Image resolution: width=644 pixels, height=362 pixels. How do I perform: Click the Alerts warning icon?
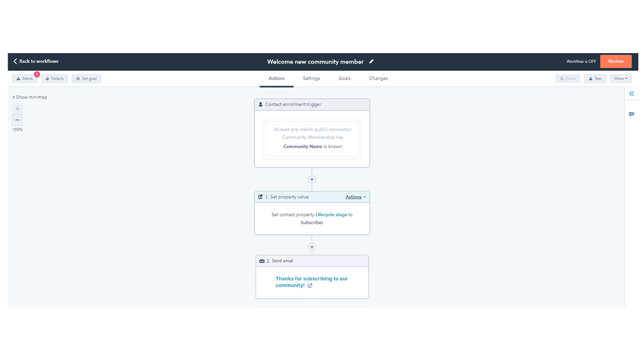tap(19, 78)
